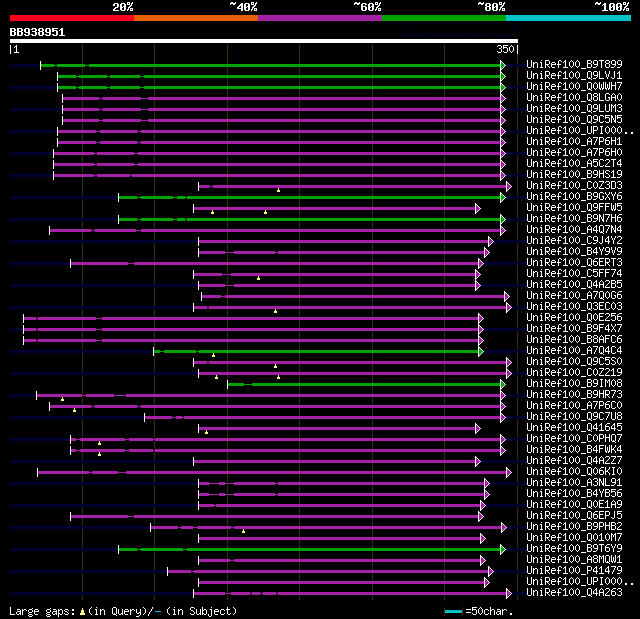Click the UniRef100_B8AFC6 label
Image resolution: width=640 pixels, height=619 pixels.
coord(574,340)
